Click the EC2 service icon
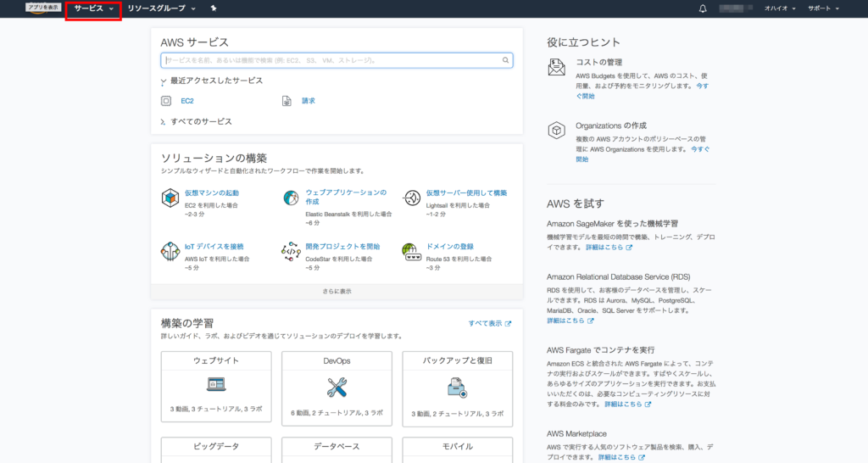 coord(166,101)
